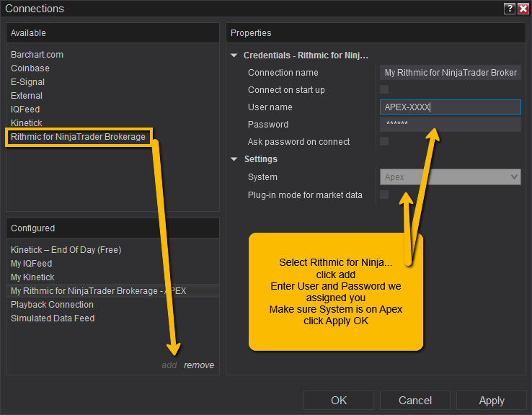Click the Apply button
This screenshot has height=415, width=532.
[492, 401]
